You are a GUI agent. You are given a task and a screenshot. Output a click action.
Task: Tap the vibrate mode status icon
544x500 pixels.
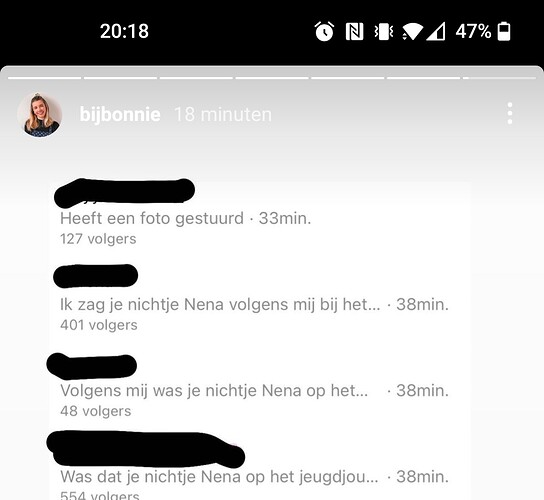click(x=384, y=32)
